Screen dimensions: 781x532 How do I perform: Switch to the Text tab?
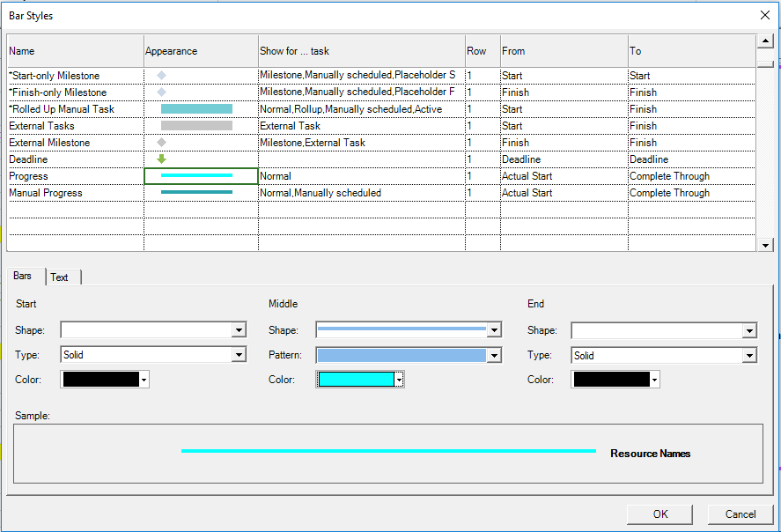click(59, 277)
